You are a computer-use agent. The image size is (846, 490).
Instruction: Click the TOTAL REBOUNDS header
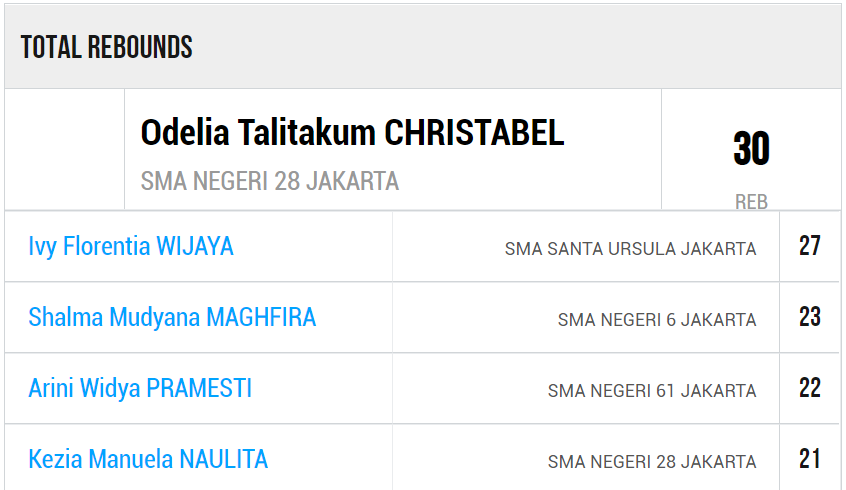tap(106, 47)
